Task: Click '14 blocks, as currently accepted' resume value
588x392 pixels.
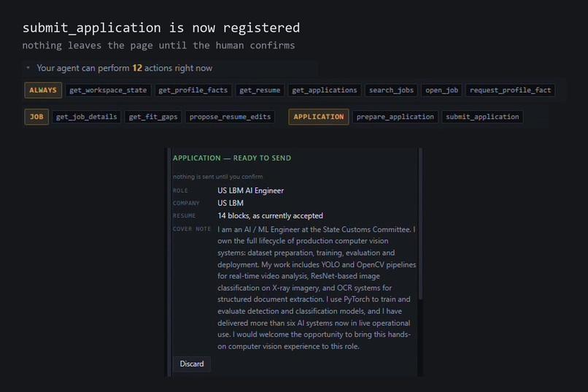Action: coord(270,215)
